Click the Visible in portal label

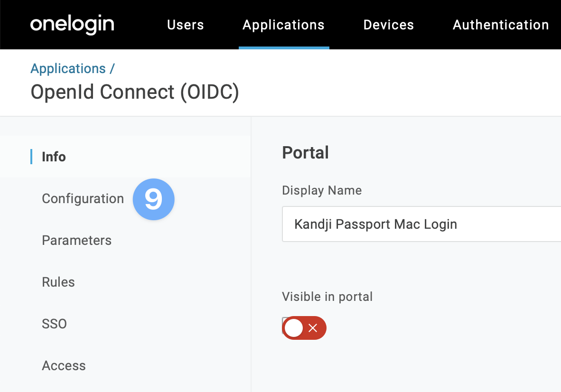327,297
